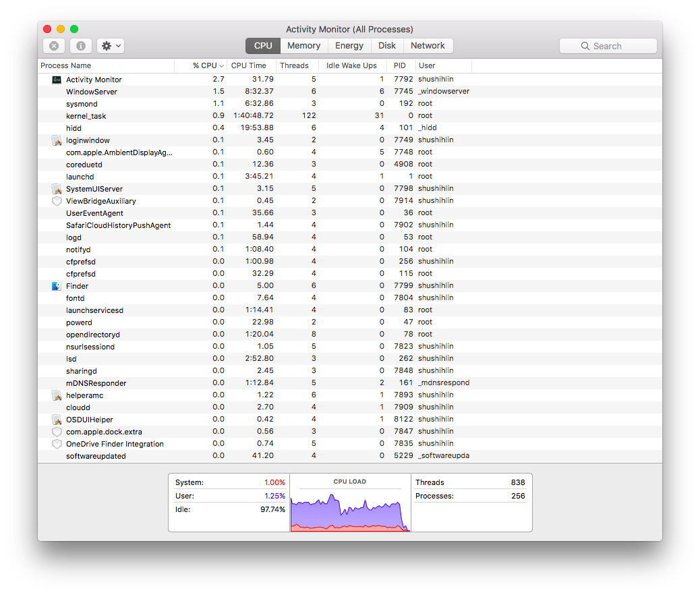Screen dimensions: 700x595
Task: Select the fontd process row
Action: tap(349, 298)
